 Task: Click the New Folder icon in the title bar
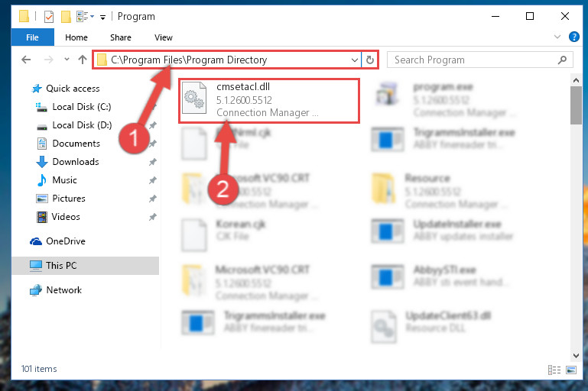tap(66, 17)
